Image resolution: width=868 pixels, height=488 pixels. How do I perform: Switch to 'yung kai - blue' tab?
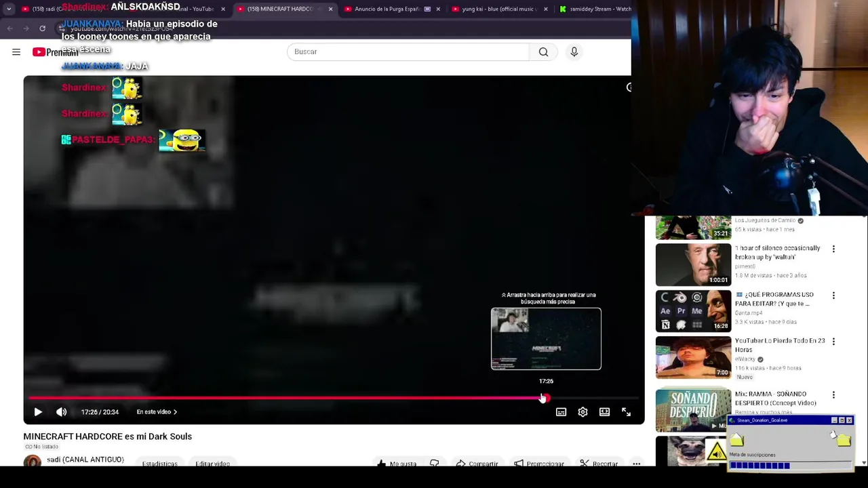(498, 9)
